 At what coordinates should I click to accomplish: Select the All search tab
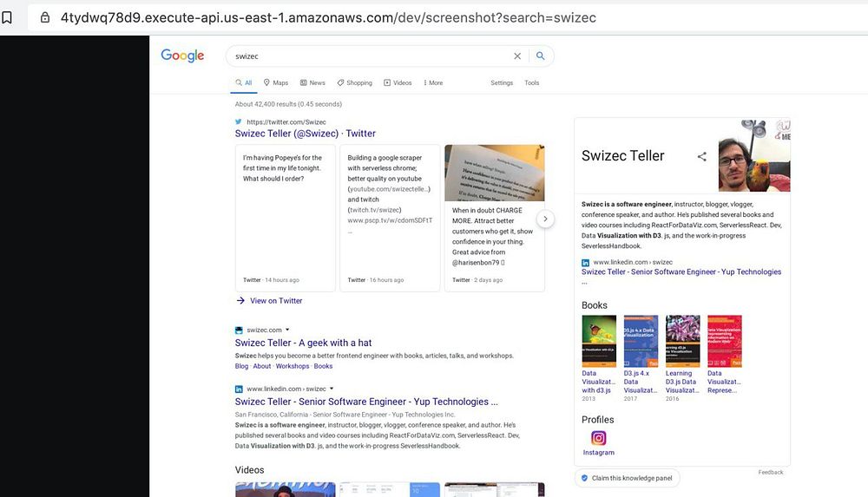[x=244, y=83]
